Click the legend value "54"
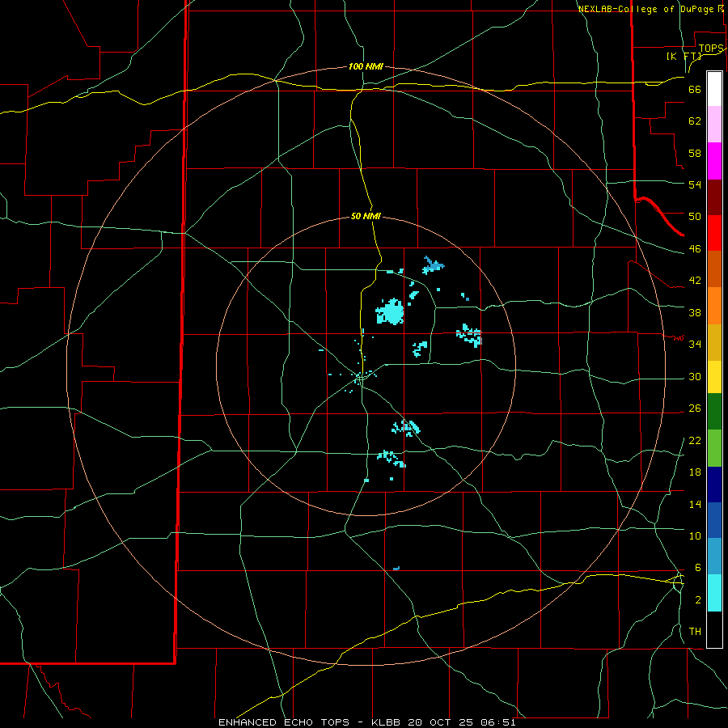 pyautogui.click(x=695, y=184)
